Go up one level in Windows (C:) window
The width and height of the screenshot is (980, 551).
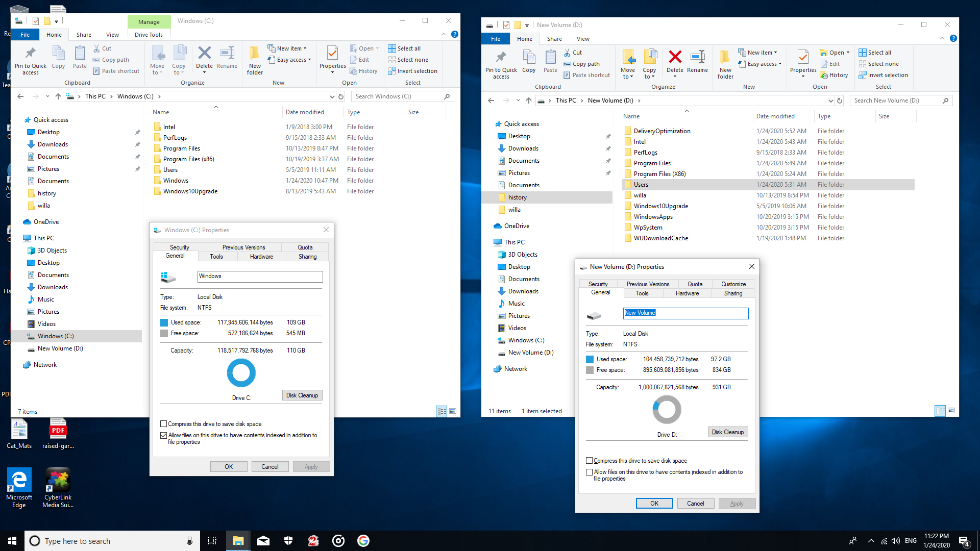click(58, 96)
